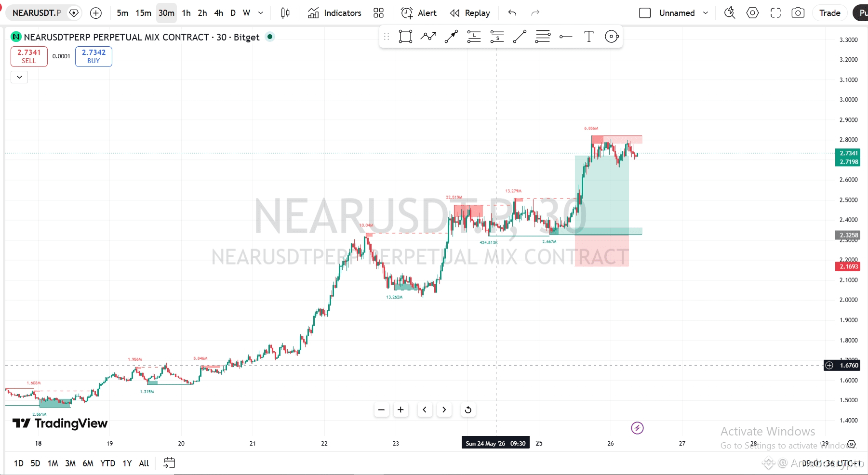This screenshot has width=868, height=475.
Task: Select the Rectangle drawing tool
Action: [x=405, y=37]
